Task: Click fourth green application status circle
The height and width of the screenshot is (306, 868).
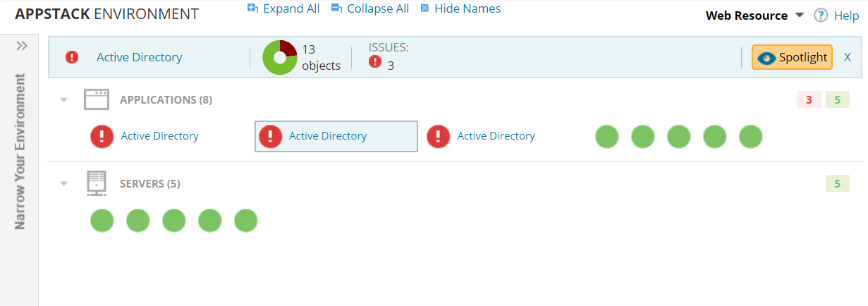Action: (x=715, y=136)
